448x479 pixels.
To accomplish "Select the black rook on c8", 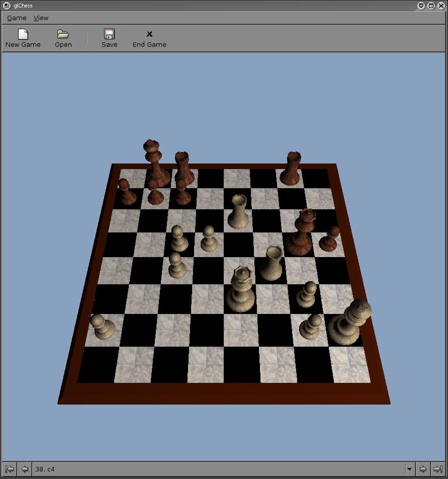I will (184, 168).
